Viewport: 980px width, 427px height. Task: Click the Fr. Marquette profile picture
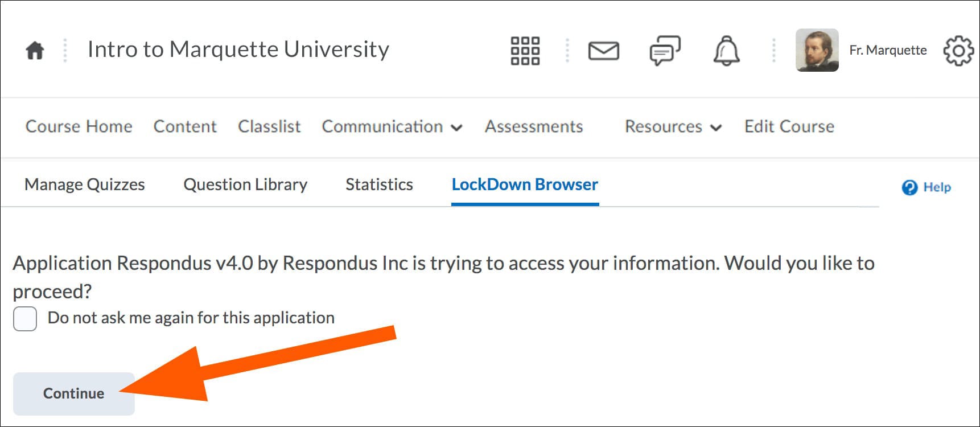[x=817, y=50]
